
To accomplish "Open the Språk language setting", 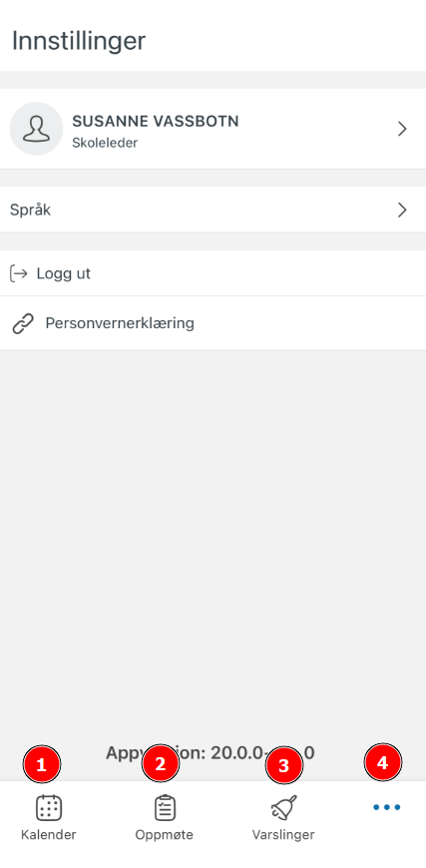I will [x=213, y=210].
